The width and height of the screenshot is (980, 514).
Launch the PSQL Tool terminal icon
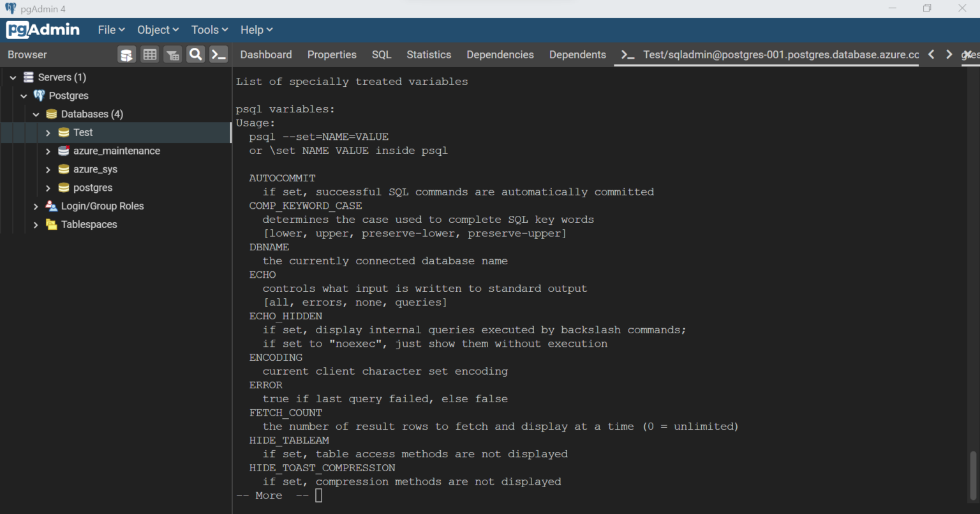pos(219,54)
